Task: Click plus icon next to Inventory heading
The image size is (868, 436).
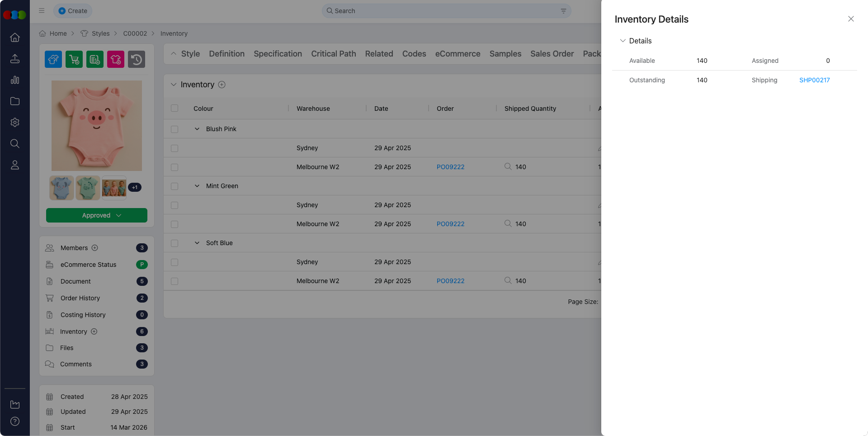Action: pos(222,85)
